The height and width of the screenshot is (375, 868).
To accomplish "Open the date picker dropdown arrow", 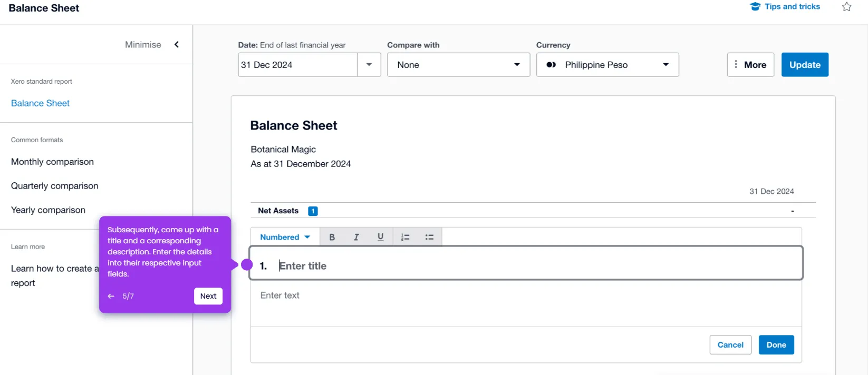I will (x=369, y=65).
